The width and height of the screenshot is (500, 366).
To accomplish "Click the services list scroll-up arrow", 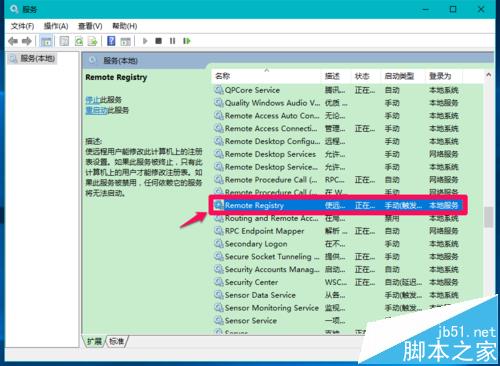I will [488, 75].
